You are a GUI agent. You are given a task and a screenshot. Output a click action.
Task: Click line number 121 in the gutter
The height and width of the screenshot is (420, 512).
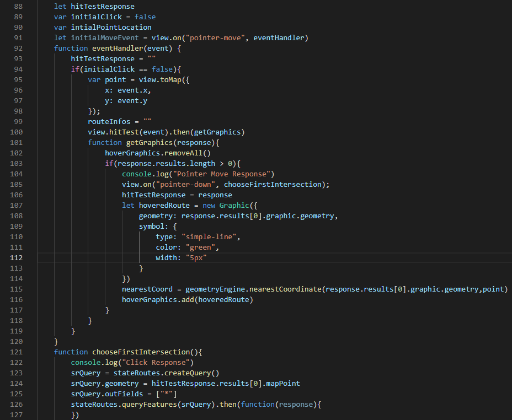(17, 352)
